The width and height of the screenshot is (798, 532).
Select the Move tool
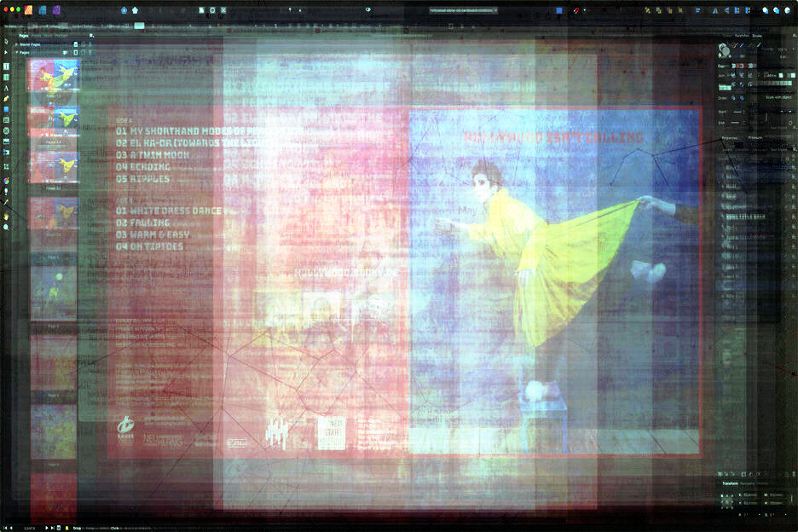coord(6,41)
